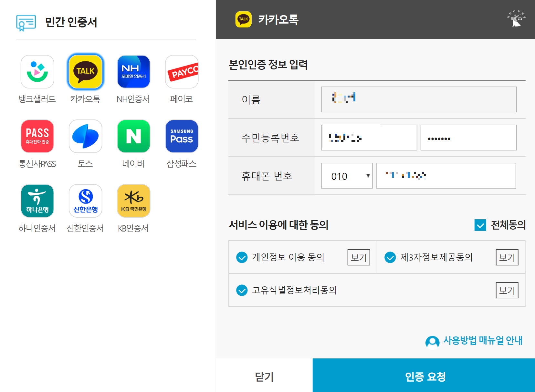Select the KB인증서 Kookmin Bank icon
This screenshot has width=535, height=392.
point(134,201)
